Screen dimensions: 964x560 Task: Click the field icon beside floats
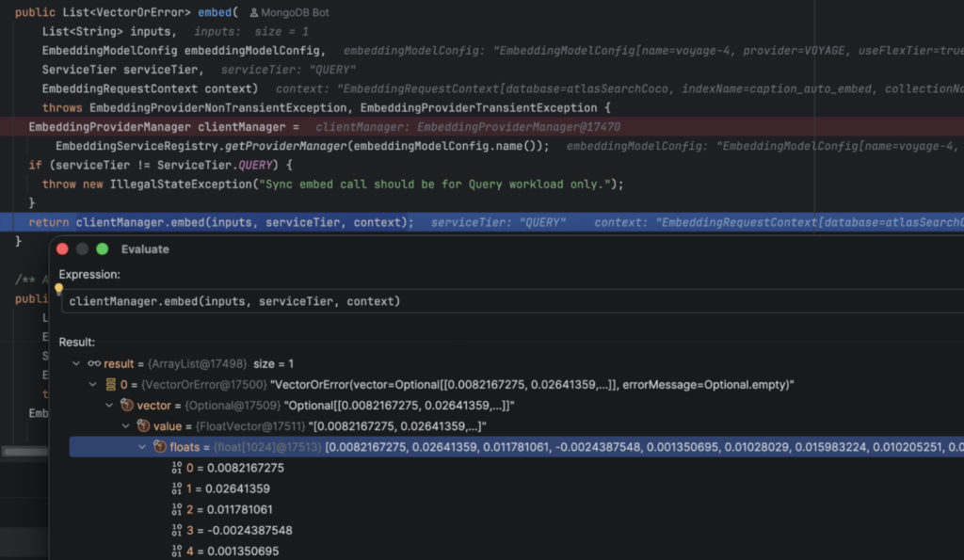point(160,447)
